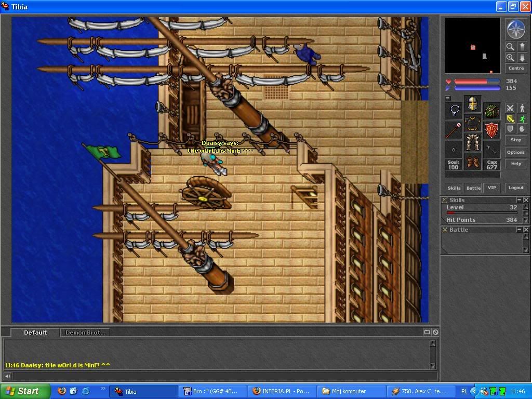Viewport: 532px width, 399px height.
Task: Click the leg armor slot
Action: pos(473,142)
